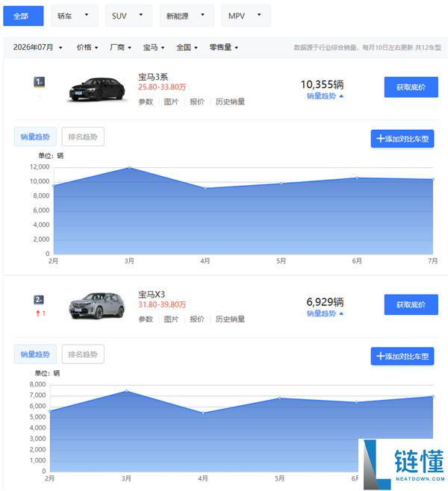Open the 新能源 category dropdown
This screenshot has height=491, width=448.
187,16
